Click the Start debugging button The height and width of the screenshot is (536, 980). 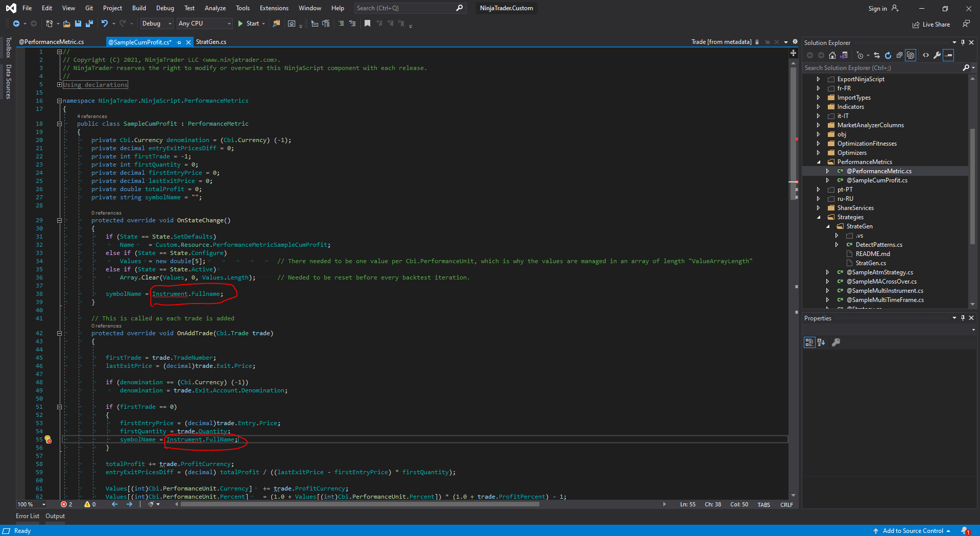tap(249, 24)
